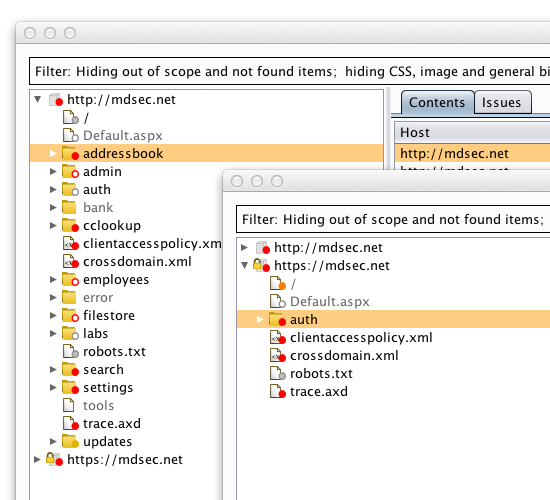Expand the cclookup folder
Image resolution: width=550 pixels, height=500 pixels.
pyautogui.click(x=53, y=225)
